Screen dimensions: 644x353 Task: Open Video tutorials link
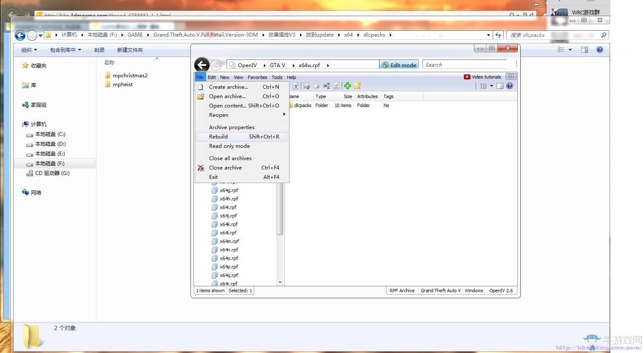(482, 77)
